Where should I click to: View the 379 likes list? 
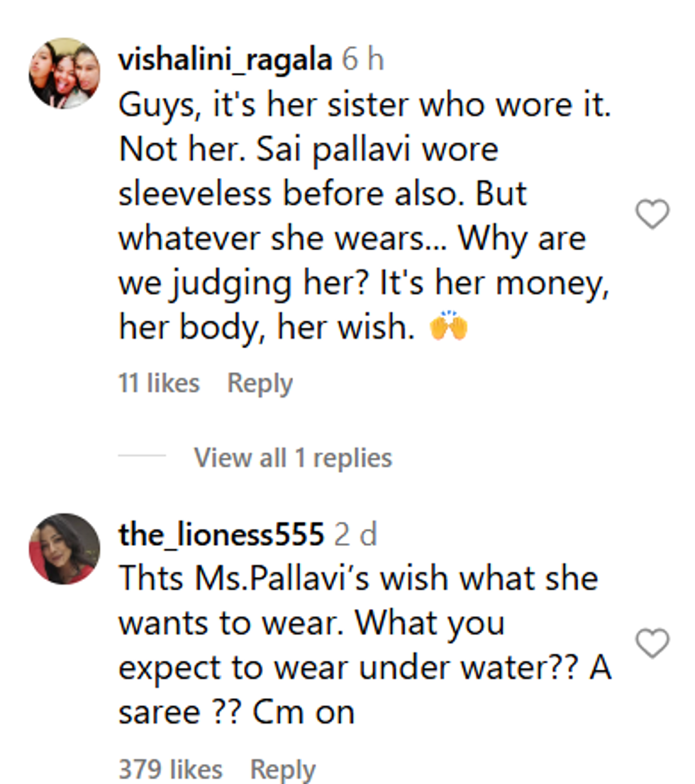tap(170, 769)
